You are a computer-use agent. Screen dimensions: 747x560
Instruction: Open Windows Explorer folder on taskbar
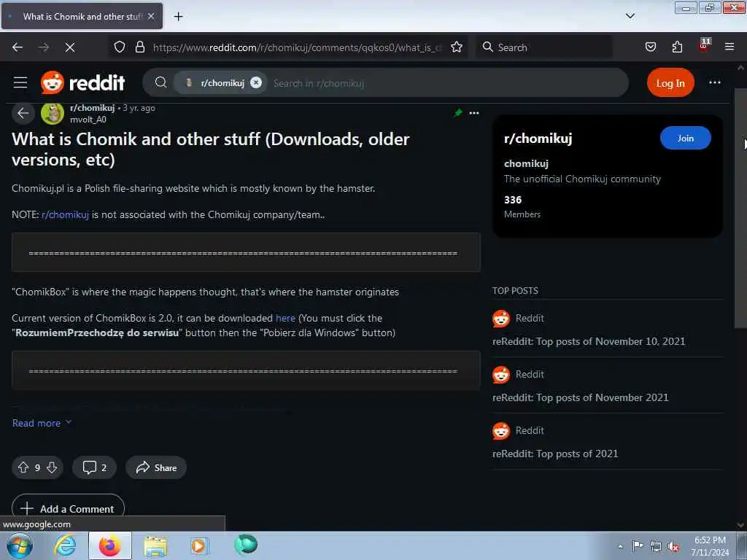[155, 545]
